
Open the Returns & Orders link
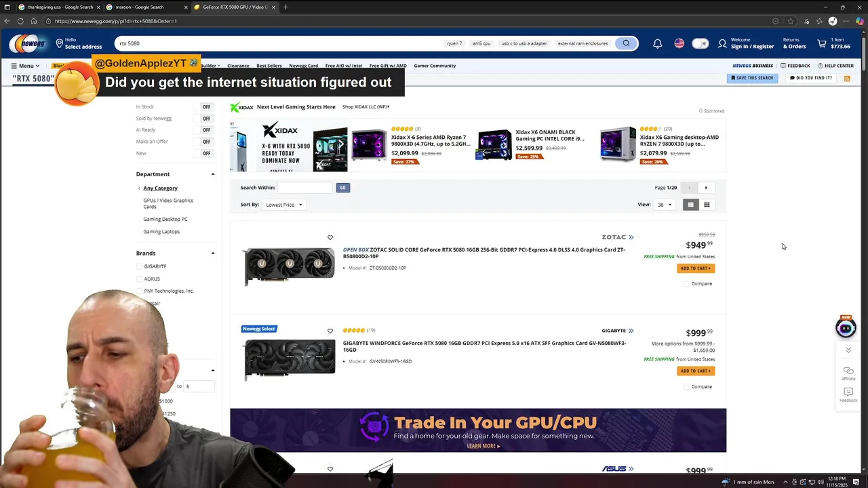pyautogui.click(x=795, y=43)
